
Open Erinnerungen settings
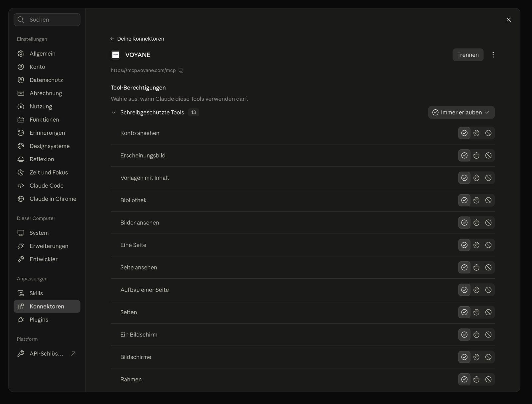[x=47, y=133]
